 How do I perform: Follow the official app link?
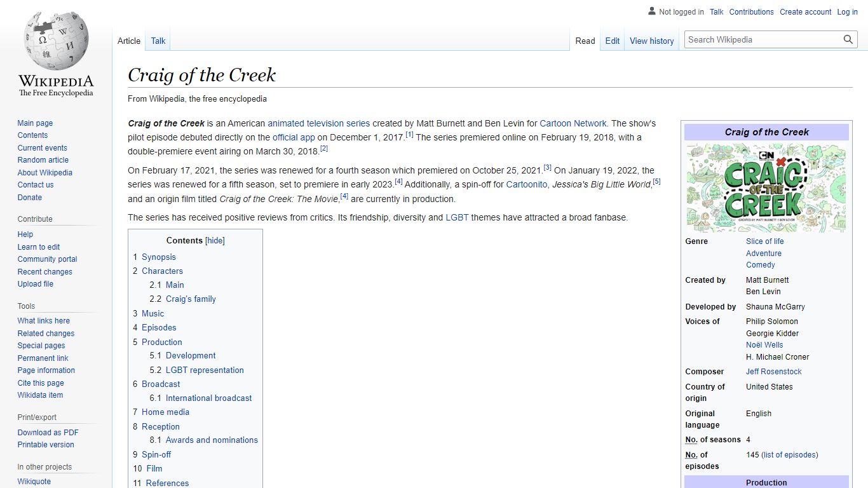click(294, 137)
